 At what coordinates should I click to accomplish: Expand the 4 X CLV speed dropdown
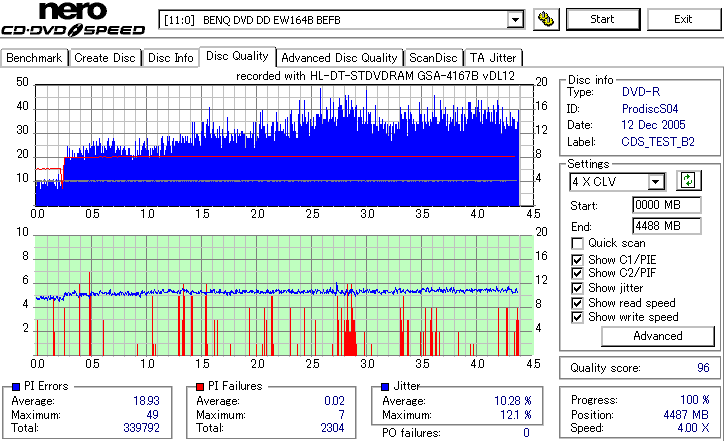click(x=655, y=182)
